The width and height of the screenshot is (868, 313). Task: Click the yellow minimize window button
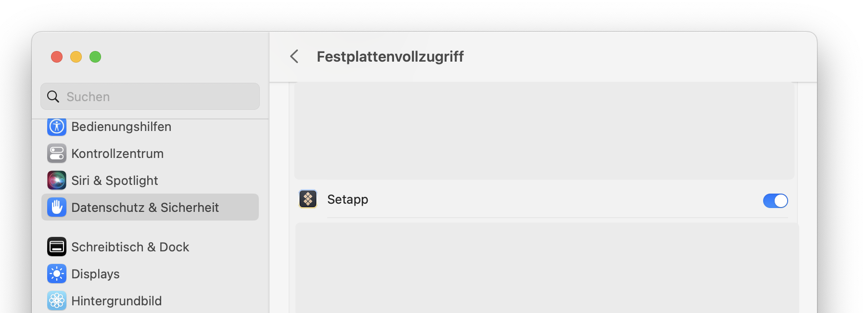click(x=76, y=57)
